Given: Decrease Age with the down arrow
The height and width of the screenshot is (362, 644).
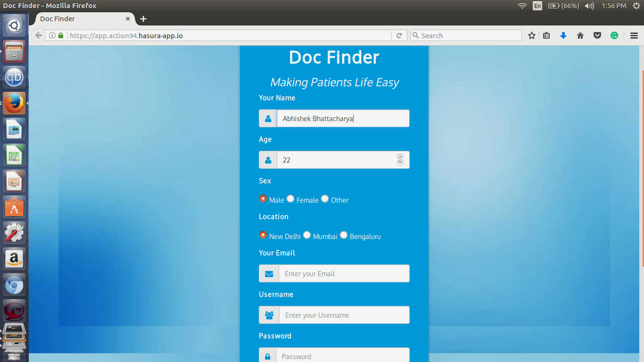Looking at the screenshot, I should point(400,163).
